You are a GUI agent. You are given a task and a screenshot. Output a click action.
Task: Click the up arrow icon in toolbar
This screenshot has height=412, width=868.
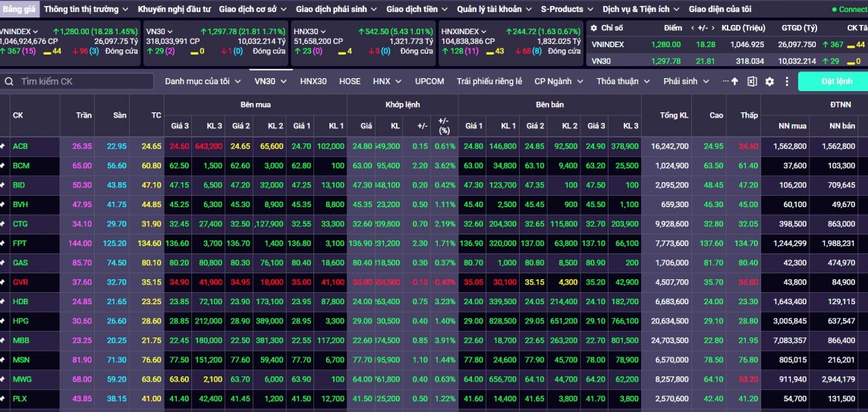[x=734, y=81]
